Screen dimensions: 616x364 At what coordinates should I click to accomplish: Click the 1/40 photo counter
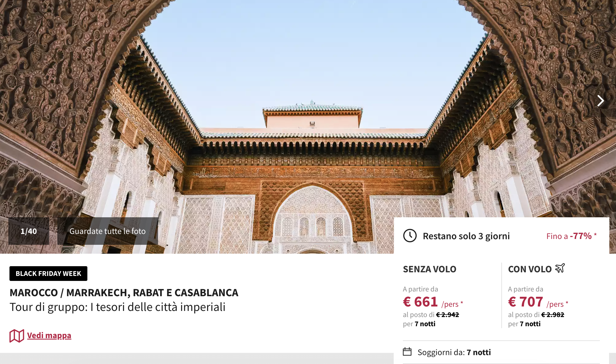pyautogui.click(x=29, y=231)
